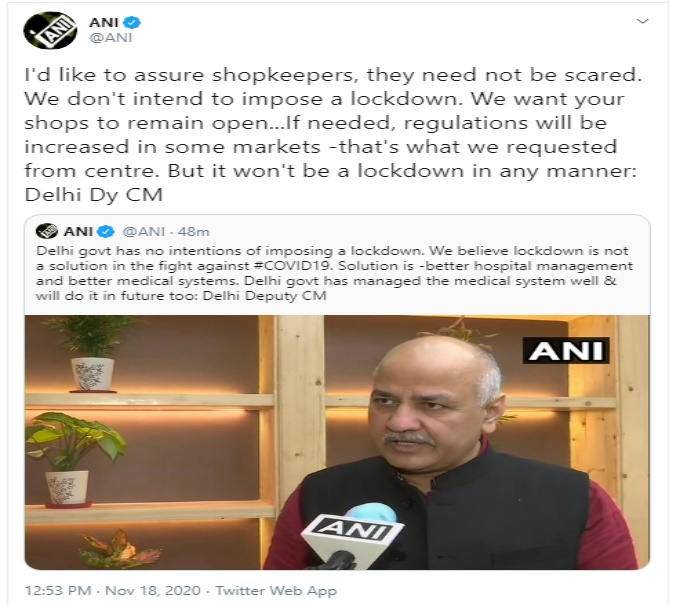Open the bold ANI display name at top

coord(104,22)
